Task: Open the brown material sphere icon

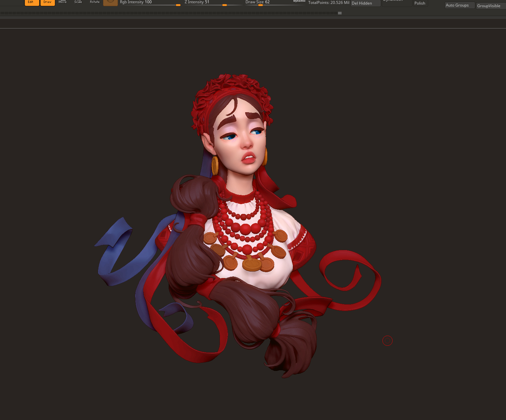Action: [110, 3]
